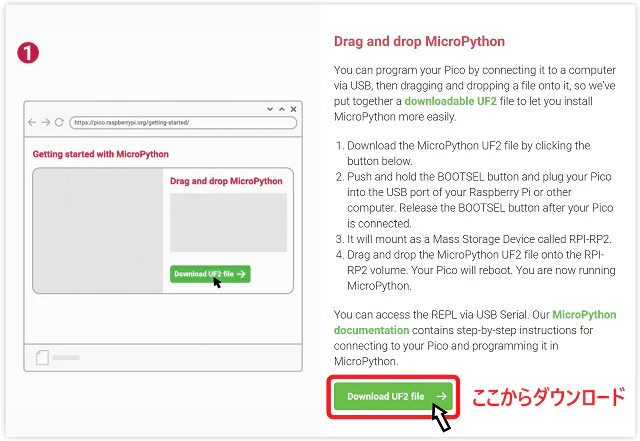This screenshot has width=640, height=441.
Task: Click the pico.raspberrypi.org address bar in illustration
Action: click(x=183, y=122)
